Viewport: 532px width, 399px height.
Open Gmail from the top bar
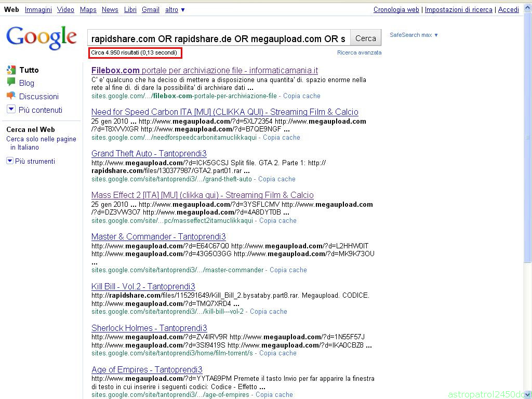coord(151,10)
